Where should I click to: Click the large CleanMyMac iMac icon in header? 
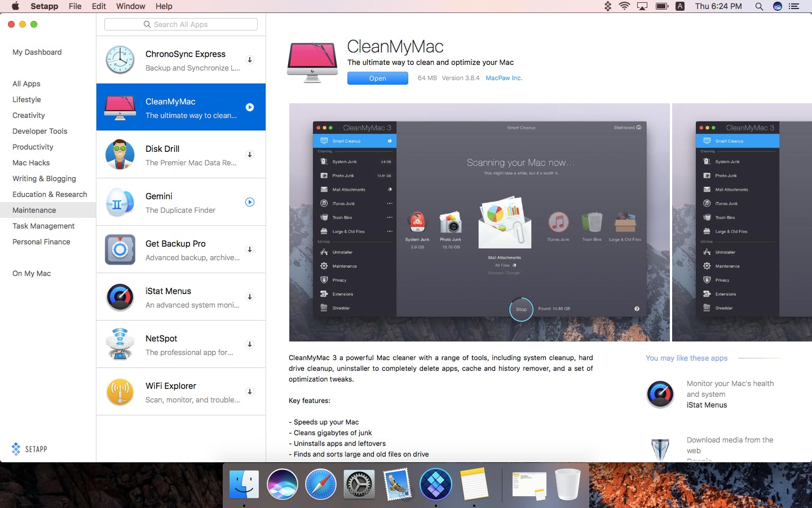coord(312,63)
